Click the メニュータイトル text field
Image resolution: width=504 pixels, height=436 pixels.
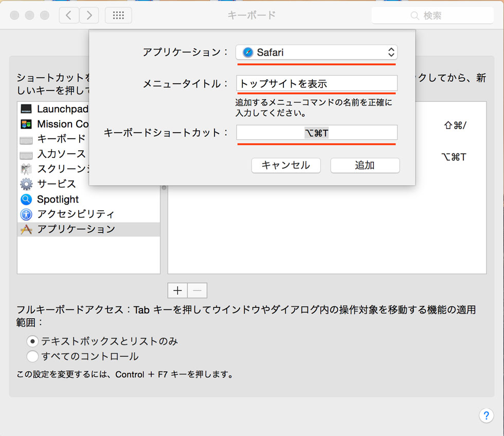pyautogui.click(x=316, y=83)
